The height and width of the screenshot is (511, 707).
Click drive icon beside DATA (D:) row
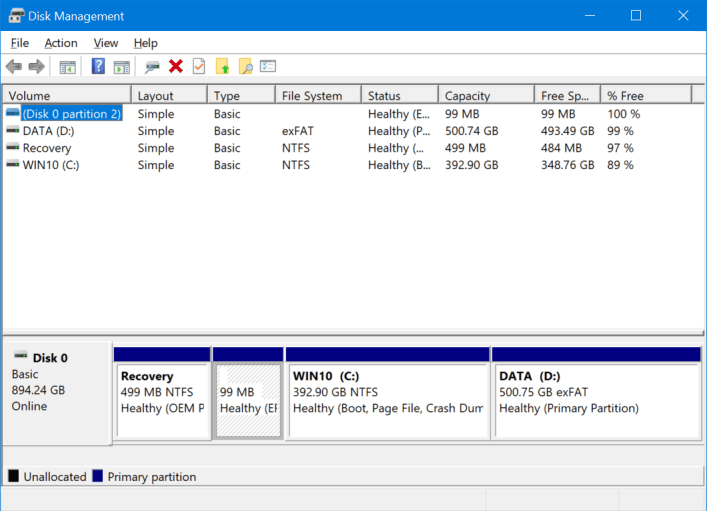pos(13,130)
